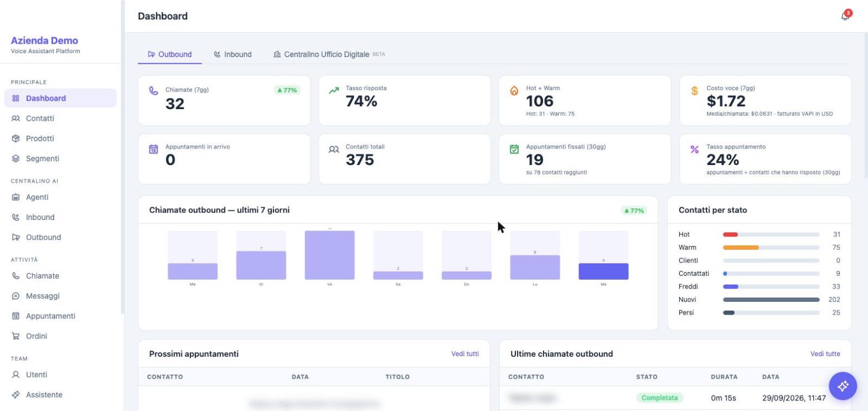Open Dashboard in the sidebar

click(x=60, y=98)
